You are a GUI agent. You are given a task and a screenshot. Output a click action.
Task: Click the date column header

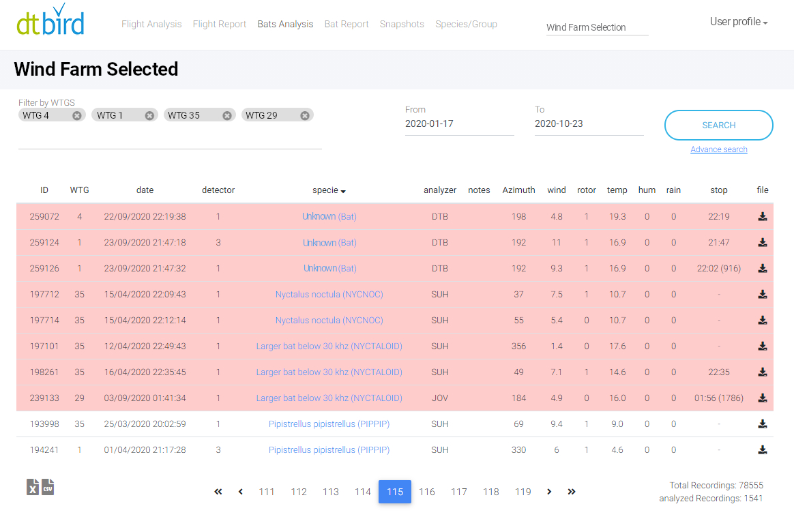click(x=145, y=190)
